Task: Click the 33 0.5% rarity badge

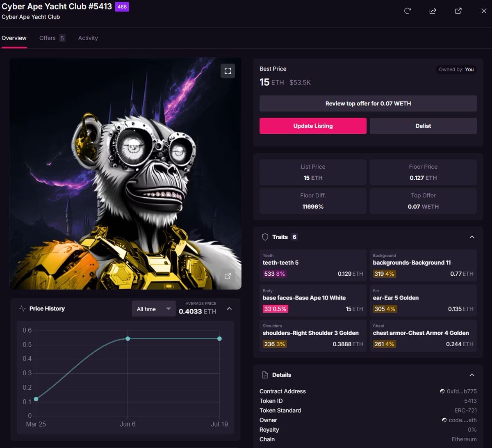Action: (x=276, y=309)
